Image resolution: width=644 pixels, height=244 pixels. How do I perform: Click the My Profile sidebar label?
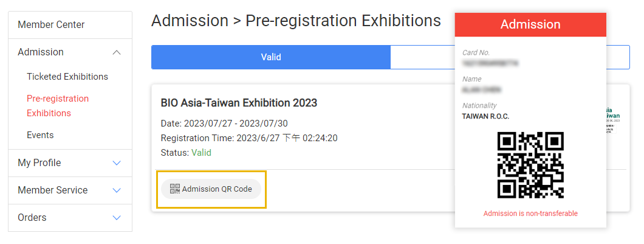pyautogui.click(x=39, y=163)
